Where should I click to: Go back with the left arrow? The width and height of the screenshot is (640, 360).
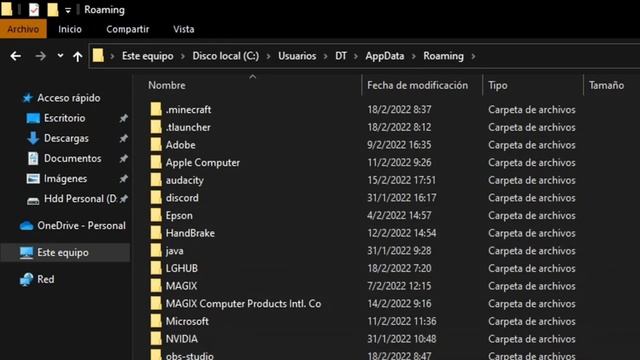pyautogui.click(x=16, y=56)
